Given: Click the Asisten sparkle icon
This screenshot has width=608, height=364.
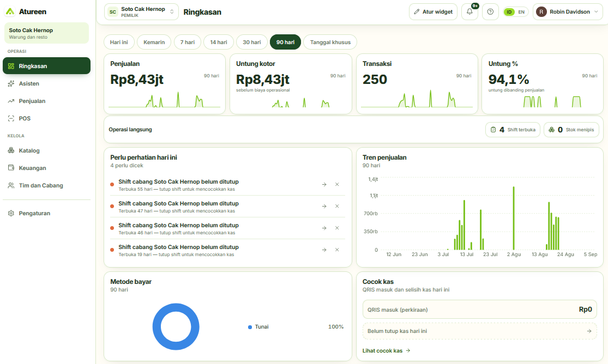Looking at the screenshot, I should 11,83.
